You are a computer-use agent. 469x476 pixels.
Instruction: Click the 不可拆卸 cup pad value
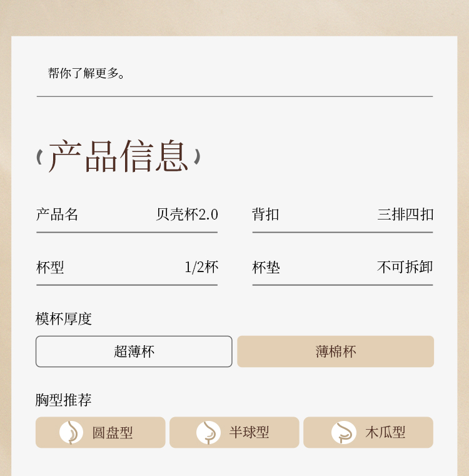pyautogui.click(x=405, y=267)
